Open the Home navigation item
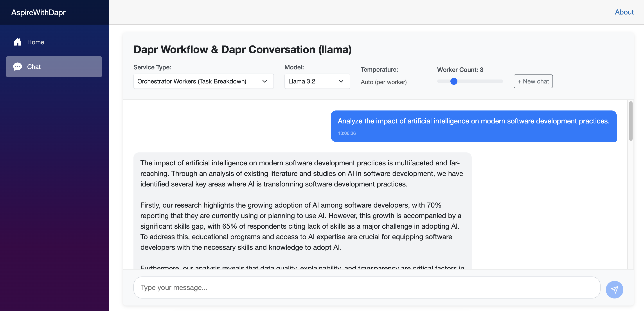The image size is (644, 311). pos(36,42)
